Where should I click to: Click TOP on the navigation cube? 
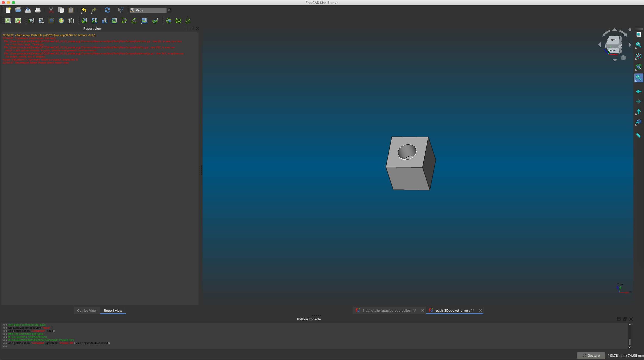point(613,40)
